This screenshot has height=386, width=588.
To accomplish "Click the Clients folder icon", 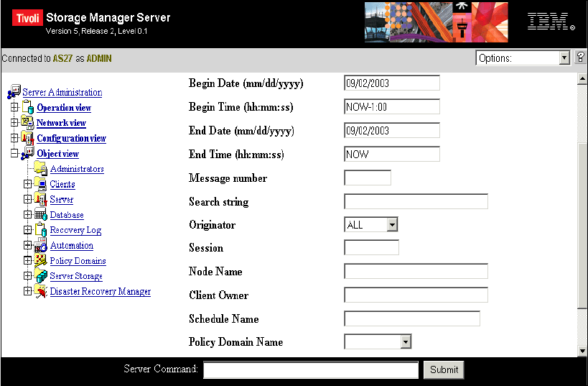I will click(40, 183).
